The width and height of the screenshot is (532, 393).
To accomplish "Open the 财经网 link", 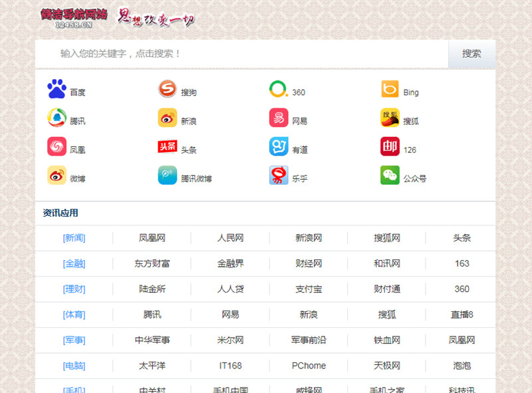I will click(309, 264).
